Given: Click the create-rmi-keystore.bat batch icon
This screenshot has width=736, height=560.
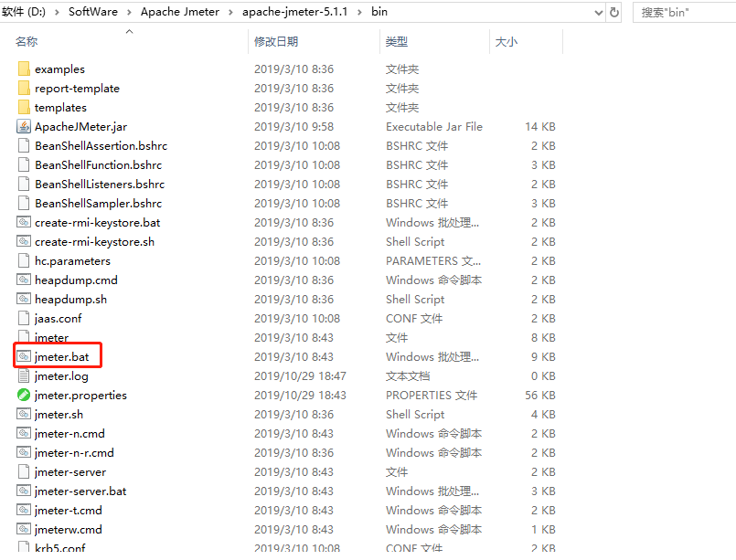Looking at the screenshot, I should (24, 222).
